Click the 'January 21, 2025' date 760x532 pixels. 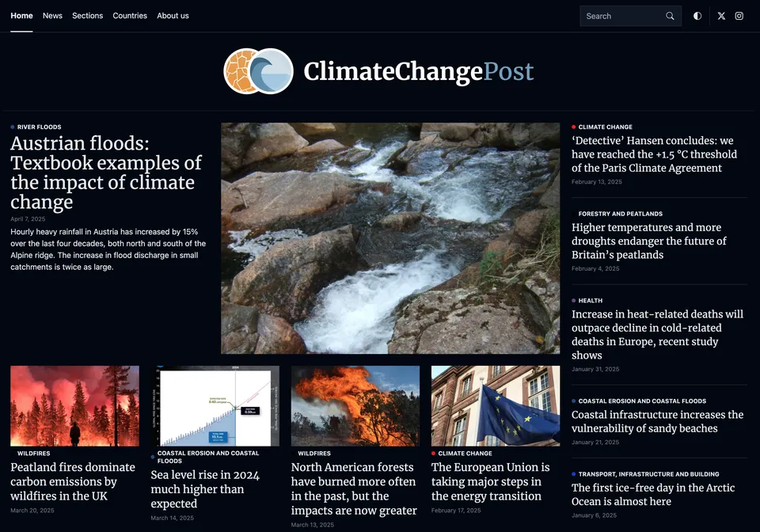pyautogui.click(x=595, y=442)
